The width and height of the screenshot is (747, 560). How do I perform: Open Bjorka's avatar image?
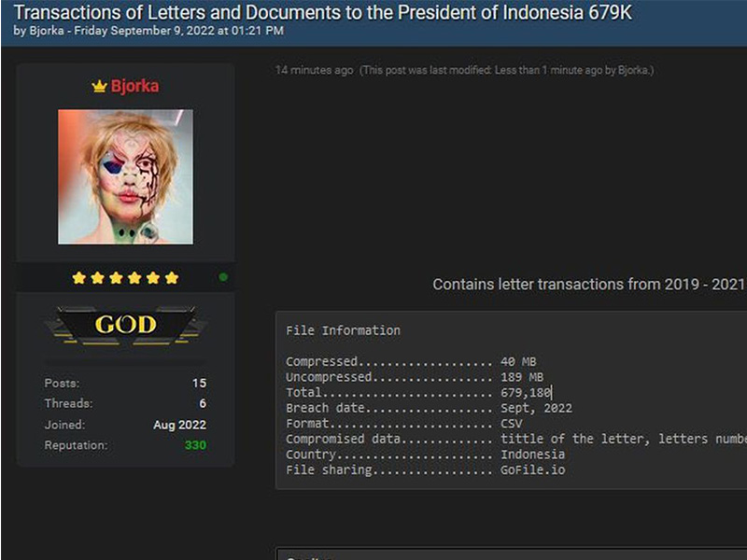pyautogui.click(x=125, y=176)
